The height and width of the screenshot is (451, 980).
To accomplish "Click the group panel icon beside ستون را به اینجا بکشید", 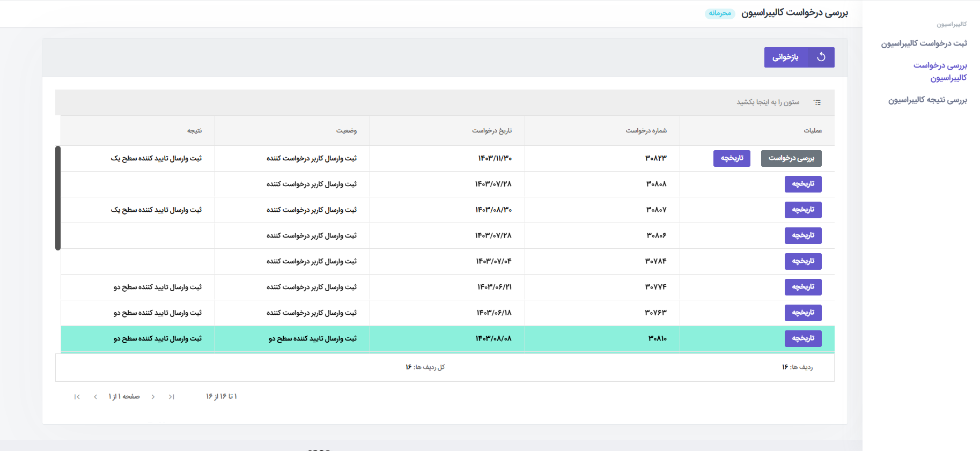I will (x=817, y=102).
